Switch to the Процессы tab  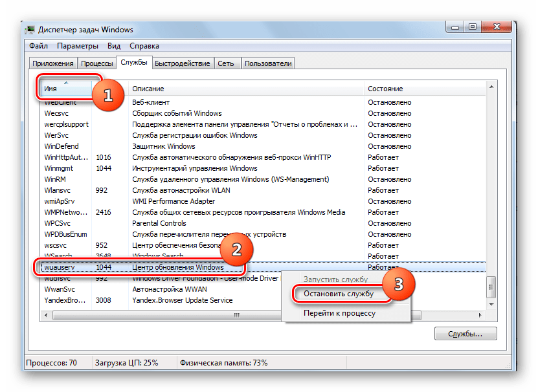(x=96, y=63)
